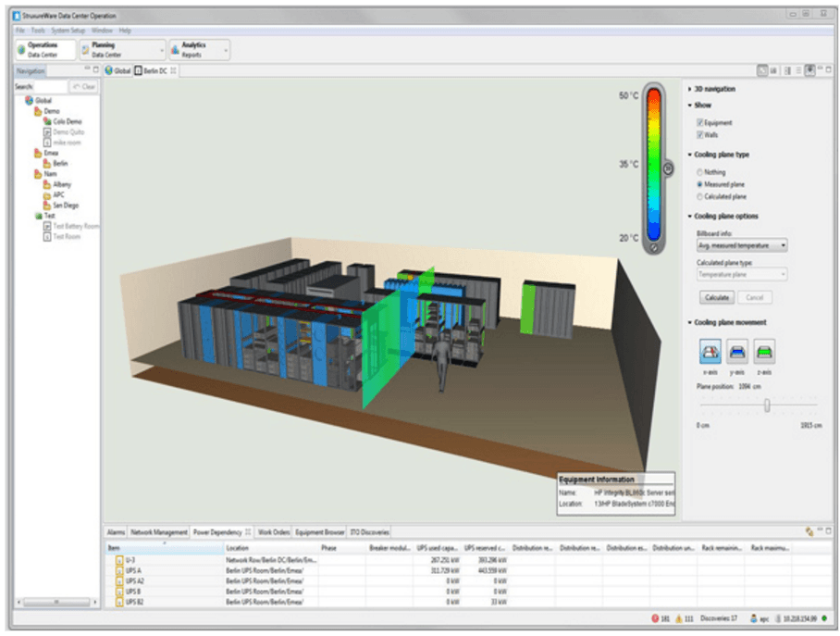The image size is (840, 636).
Task: Click the plane position slider handle
Action: click(767, 405)
